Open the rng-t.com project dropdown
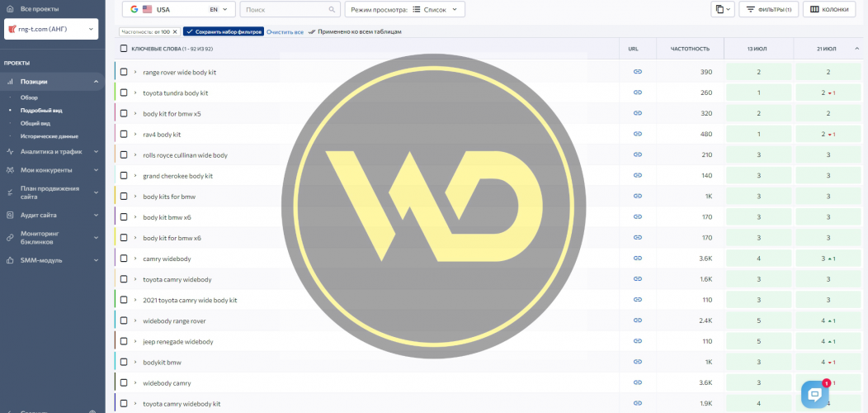868x413 pixels. [x=51, y=30]
